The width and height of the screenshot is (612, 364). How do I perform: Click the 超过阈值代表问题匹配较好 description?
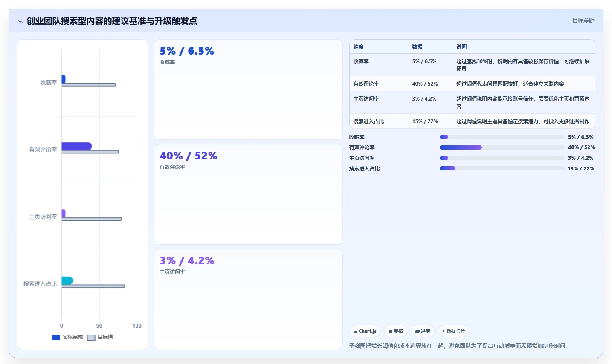tap(510, 84)
